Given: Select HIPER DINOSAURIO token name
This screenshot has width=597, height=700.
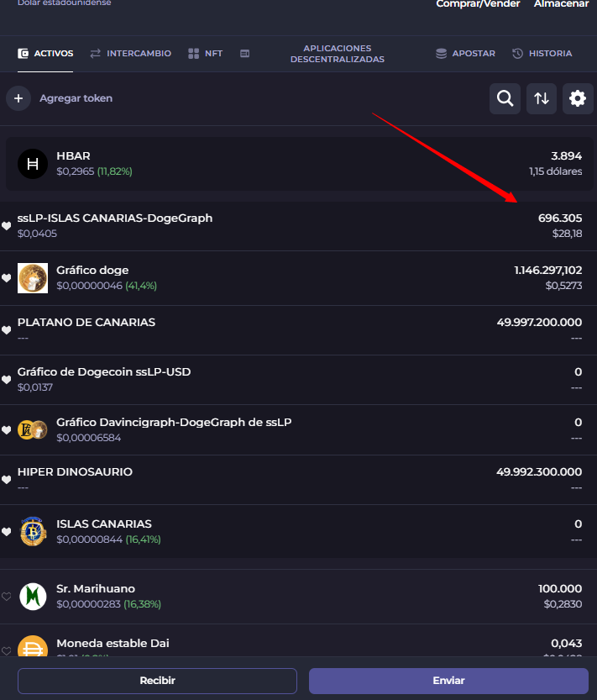Looking at the screenshot, I should (x=75, y=472).
